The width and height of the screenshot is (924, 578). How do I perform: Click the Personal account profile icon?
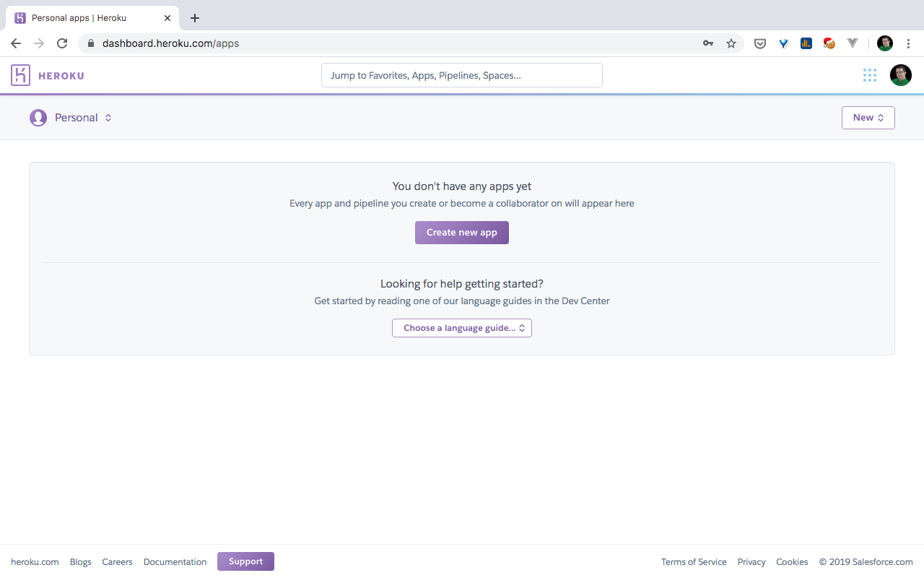coord(38,117)
